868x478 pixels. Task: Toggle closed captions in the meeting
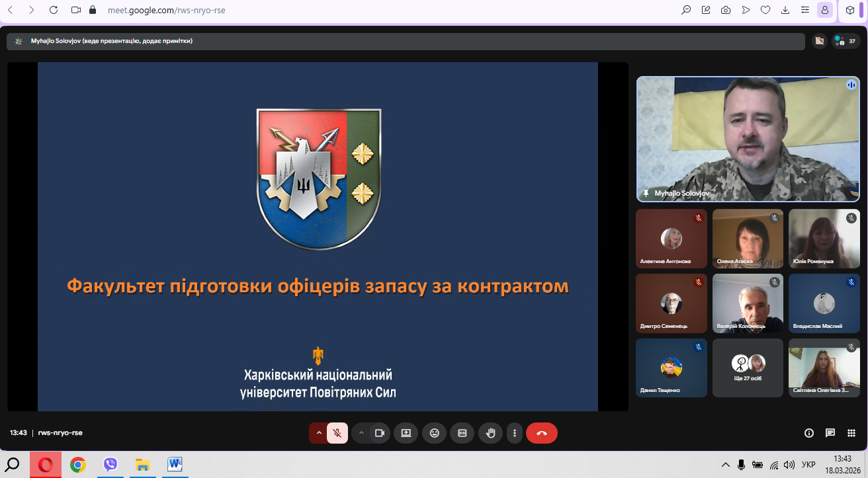pos(462,433)
